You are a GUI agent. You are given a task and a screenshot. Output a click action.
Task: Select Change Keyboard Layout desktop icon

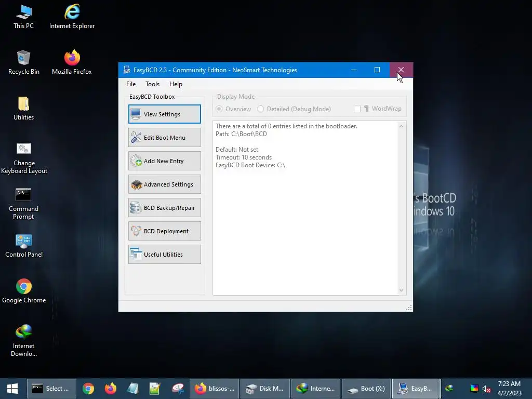coord(24,158)
